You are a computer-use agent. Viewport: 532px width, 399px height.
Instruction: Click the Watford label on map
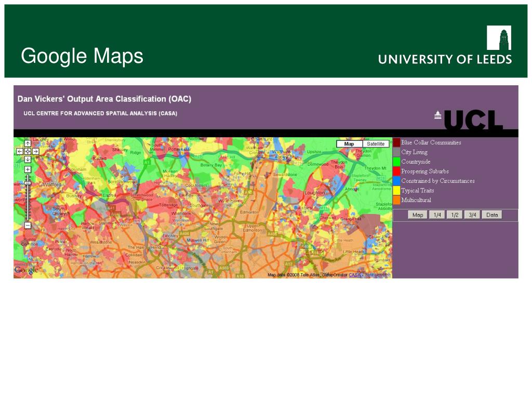tap(52, 184)
